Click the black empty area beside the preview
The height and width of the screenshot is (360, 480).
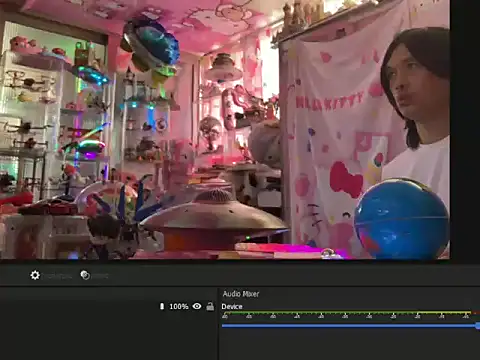pyautogui.click(x=465, y=129)
